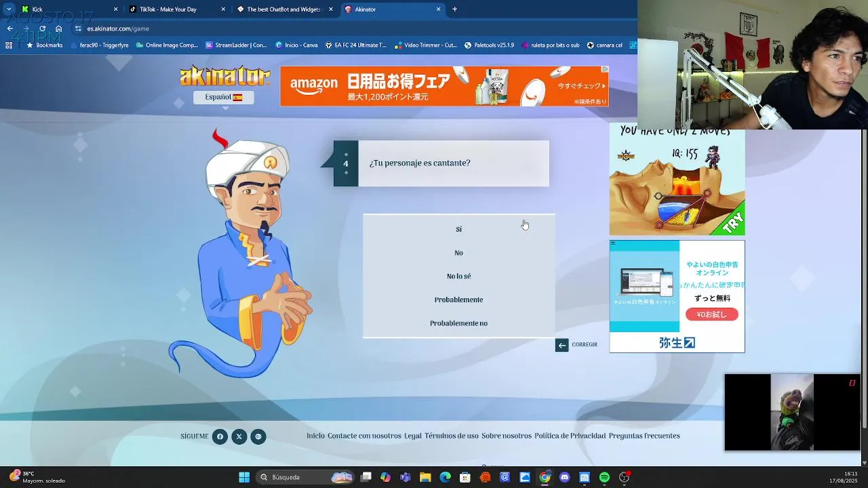
Task: Close the Akinator tab
Action: [x=438, y=9]
